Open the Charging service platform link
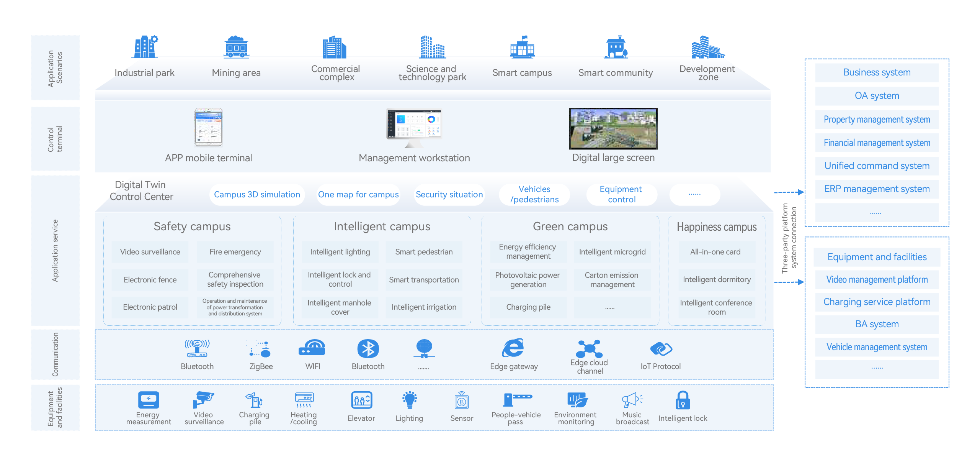Screen dimensions: 980x466 coord(877,302)
